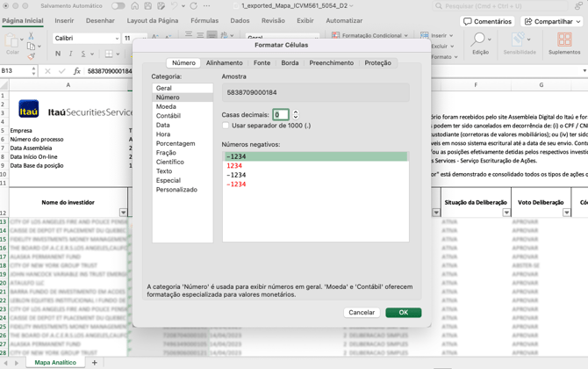Image resolution: width=588 pixels, height=369 pixels.
Task: Open the 'Situação da Deliberação' filter dropdown
Action: [506, 213]
